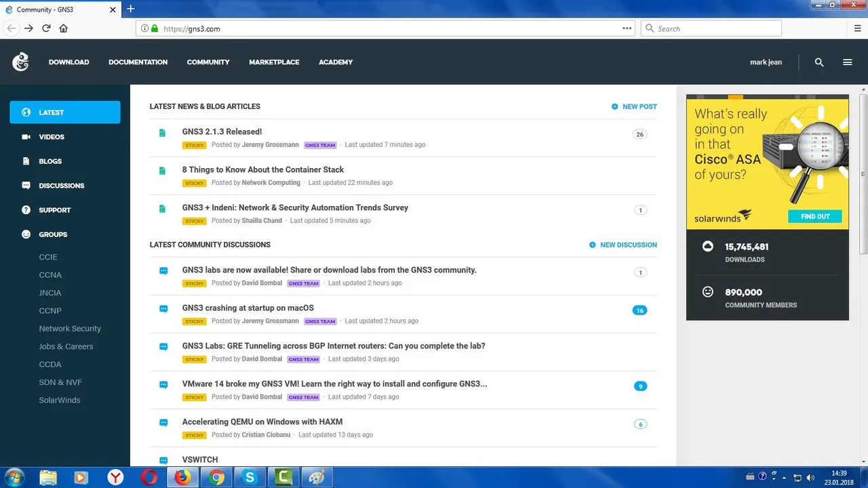Click the 26 comments count badge
The width and height of the screenshot is (868, 488).
pos(639,134)
